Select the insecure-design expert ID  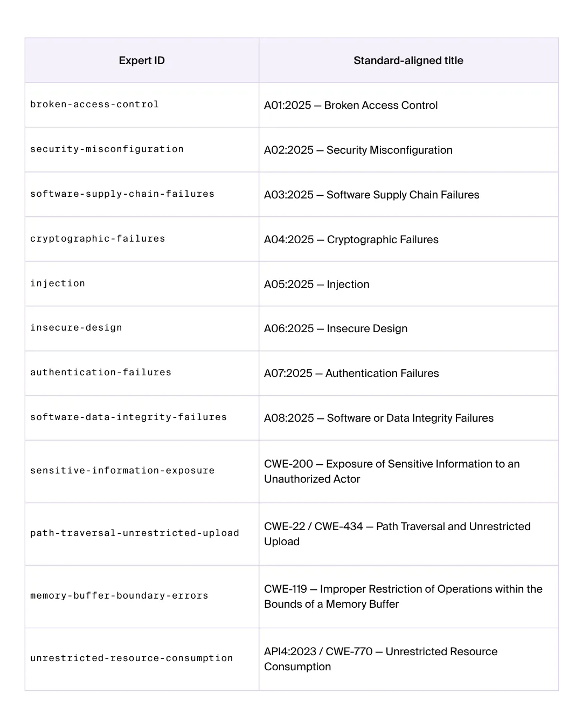click(76, 328)
